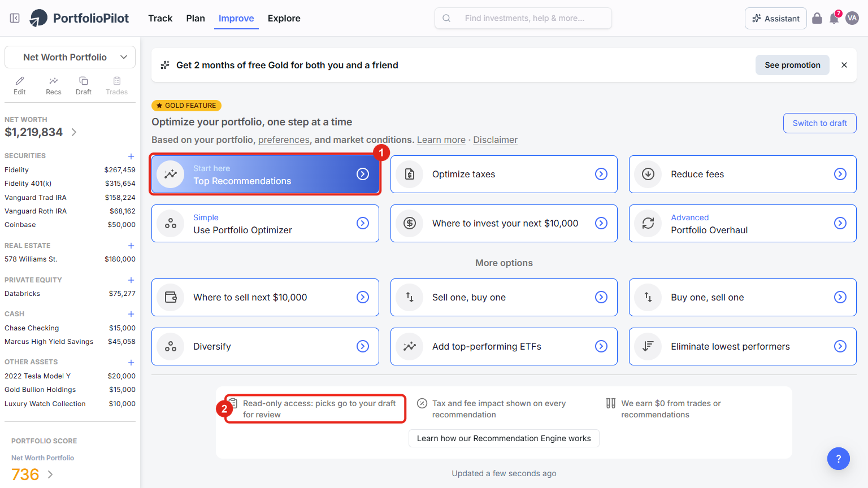This screenshot has height=488, width=868.
Task: Select Luxury Watch Collection row
Action: 70,404
